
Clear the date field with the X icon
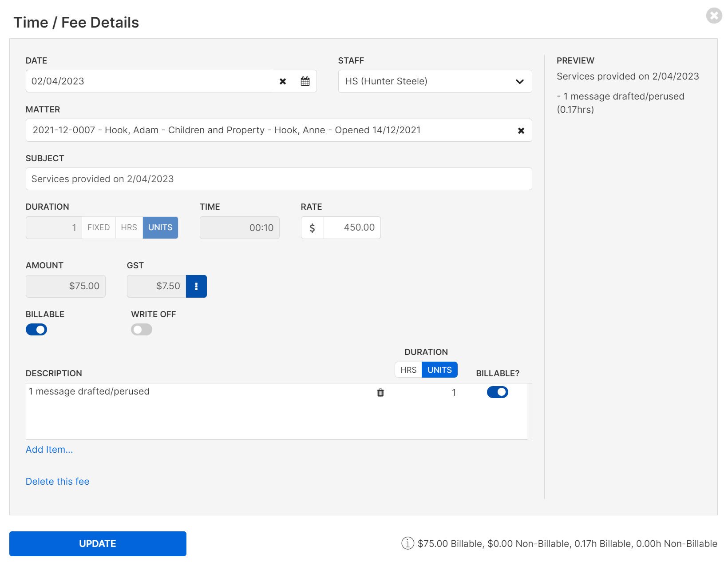pyautogui.click(x=283, y=81)
